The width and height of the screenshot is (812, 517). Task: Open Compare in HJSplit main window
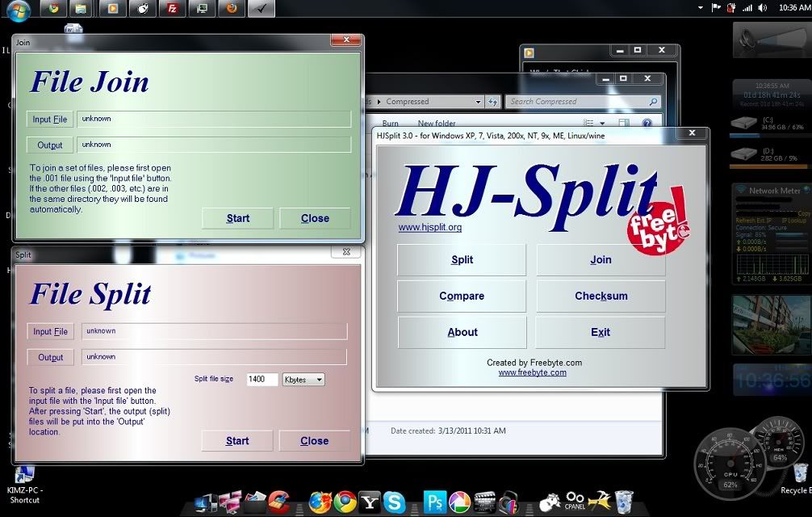(x=462, y=296)
